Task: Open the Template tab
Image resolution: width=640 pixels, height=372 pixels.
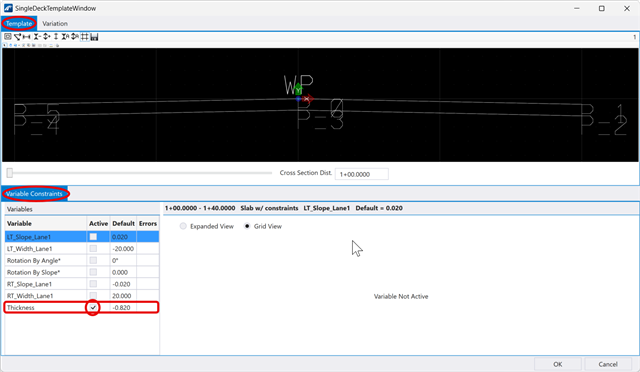Action: 19,24
